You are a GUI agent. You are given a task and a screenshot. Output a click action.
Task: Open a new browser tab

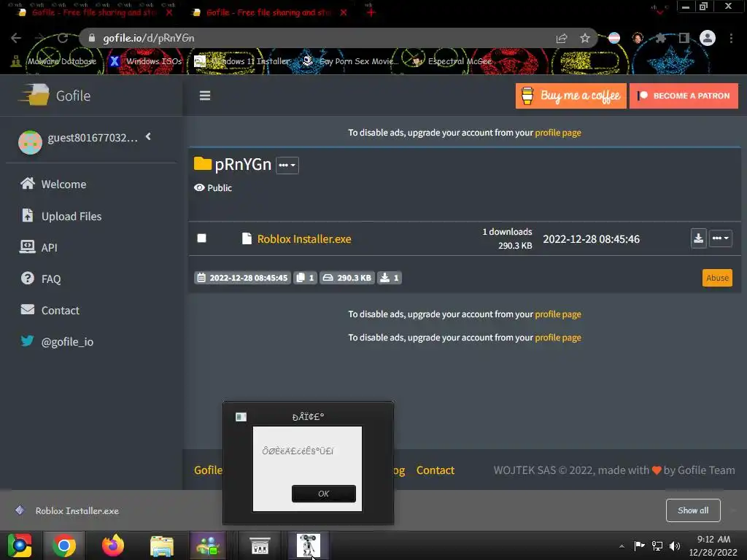pyautogui.click(x=371, y=12)
